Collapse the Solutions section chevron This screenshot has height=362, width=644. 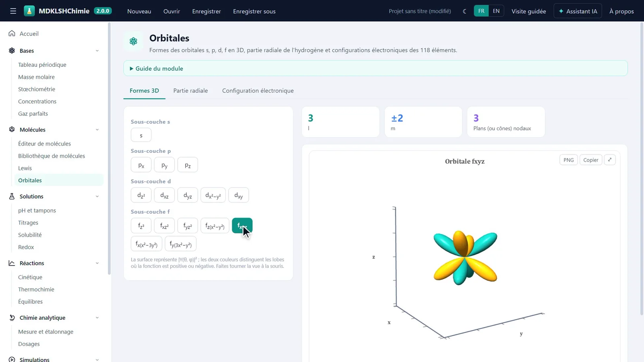click(97, 196)
